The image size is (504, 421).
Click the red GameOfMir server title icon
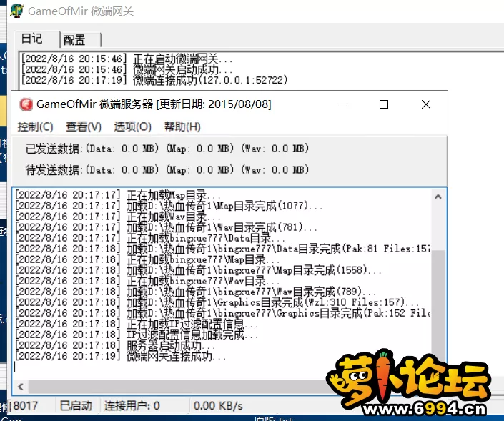26,104
